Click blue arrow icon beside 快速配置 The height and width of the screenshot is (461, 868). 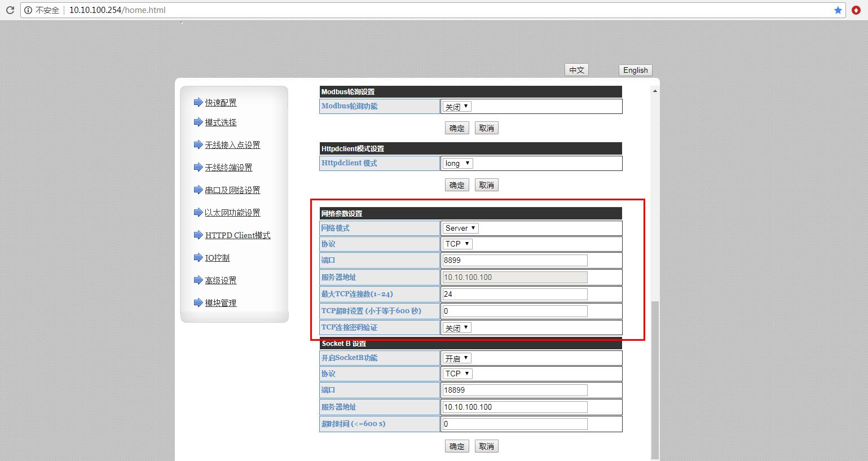coord(198,102)
